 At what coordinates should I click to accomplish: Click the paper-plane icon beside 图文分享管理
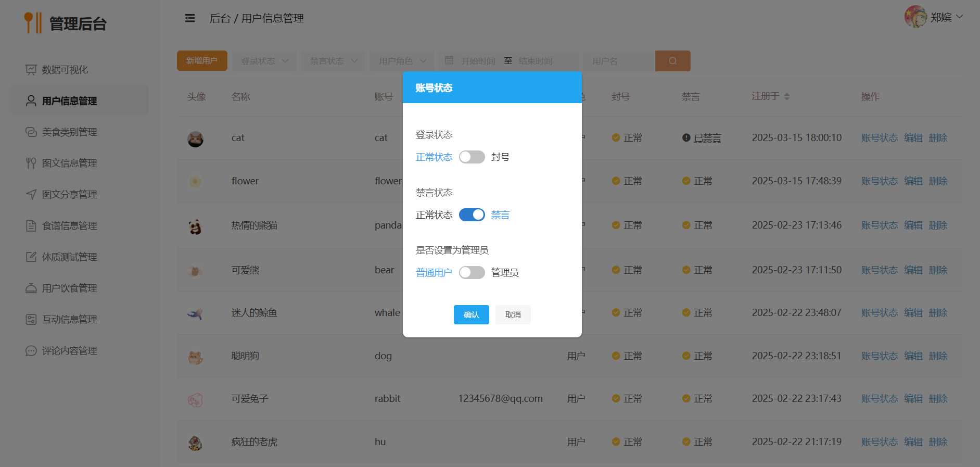31,195
